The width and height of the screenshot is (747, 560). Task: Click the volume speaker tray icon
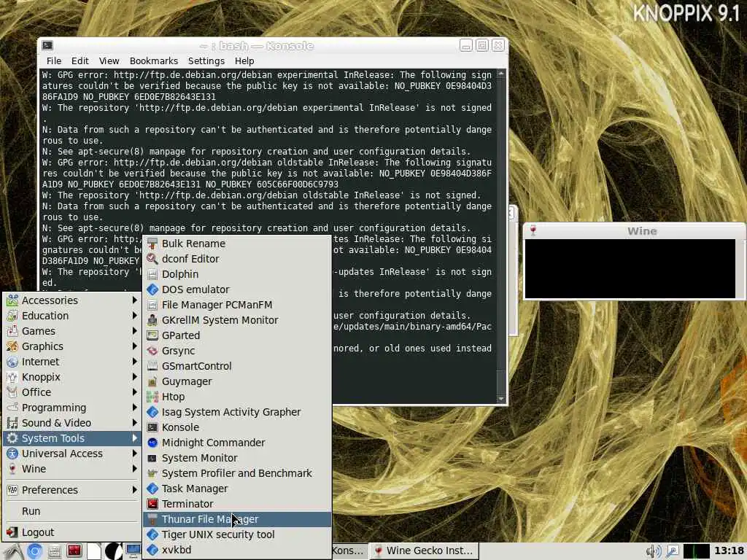click(x=653, y=551)
